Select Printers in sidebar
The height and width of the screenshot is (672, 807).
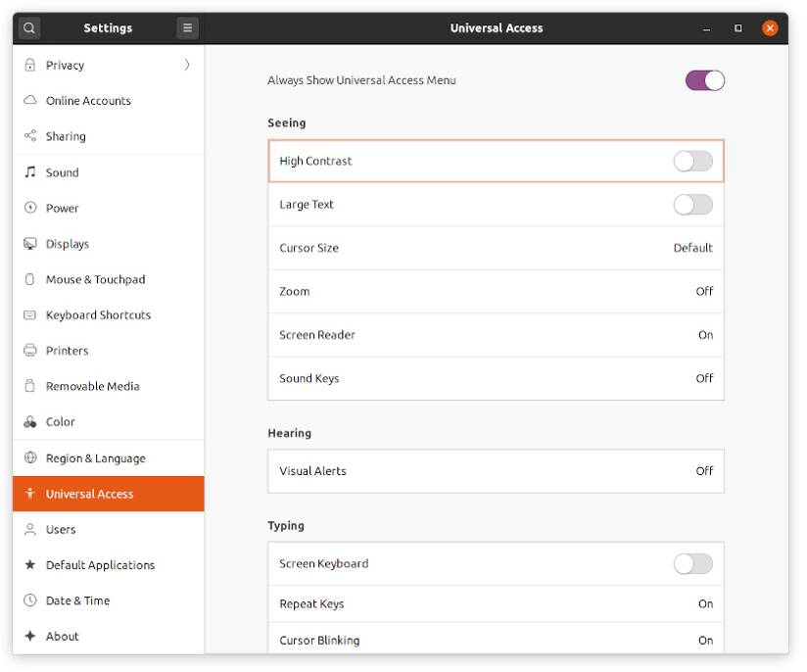coord(109,351)
